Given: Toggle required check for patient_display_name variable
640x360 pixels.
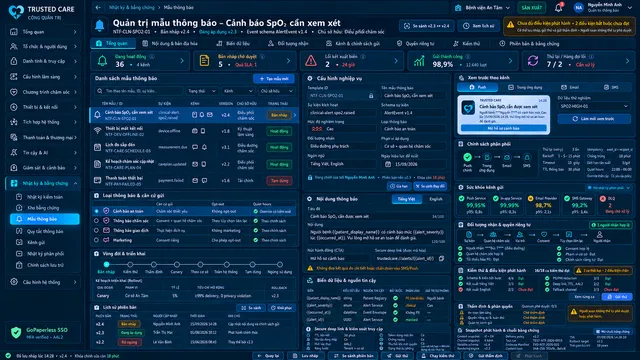Looking at the screenshot, I should [x=395, y=298].
